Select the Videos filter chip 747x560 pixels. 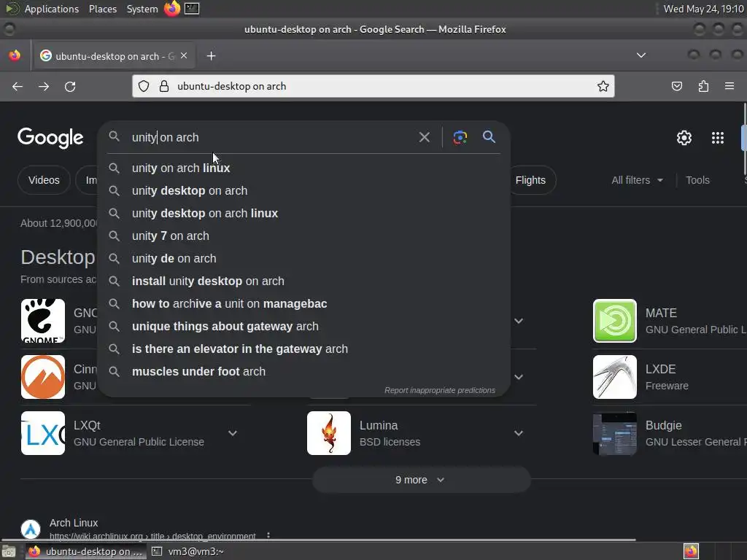[x=44, y=180]
